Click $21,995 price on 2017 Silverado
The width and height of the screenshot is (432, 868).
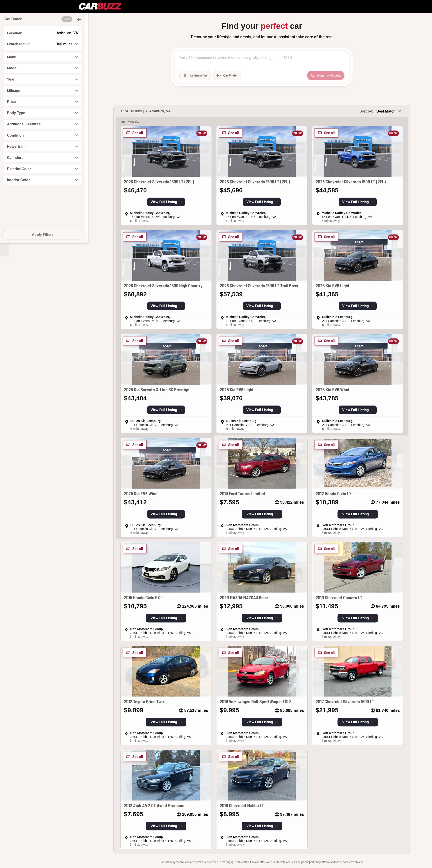pos(327,710)
